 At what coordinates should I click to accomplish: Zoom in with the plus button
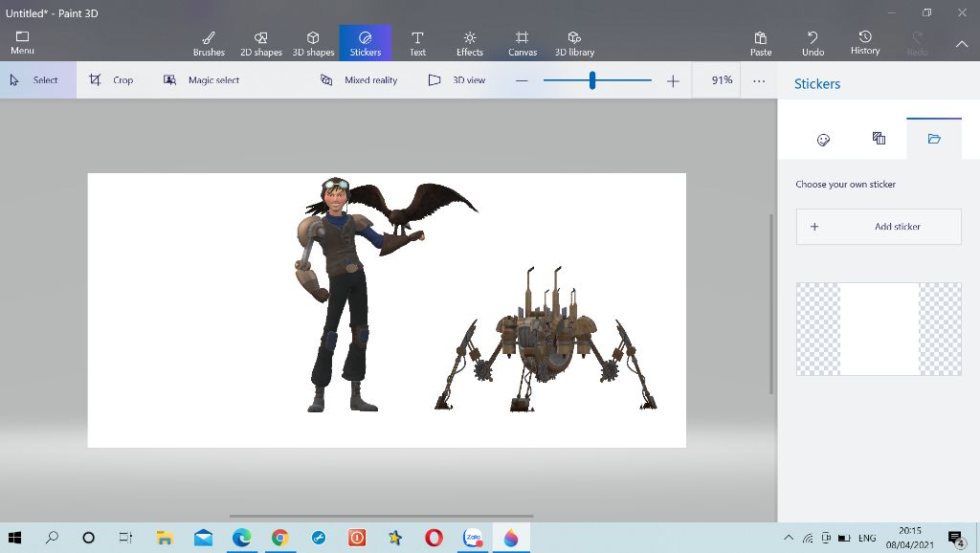point(673,80)
